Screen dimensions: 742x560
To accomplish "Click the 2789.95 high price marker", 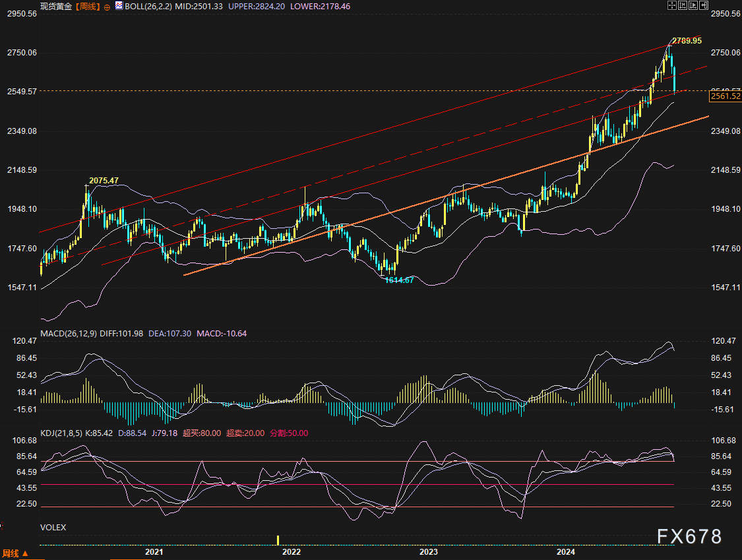I will point(687,41).
